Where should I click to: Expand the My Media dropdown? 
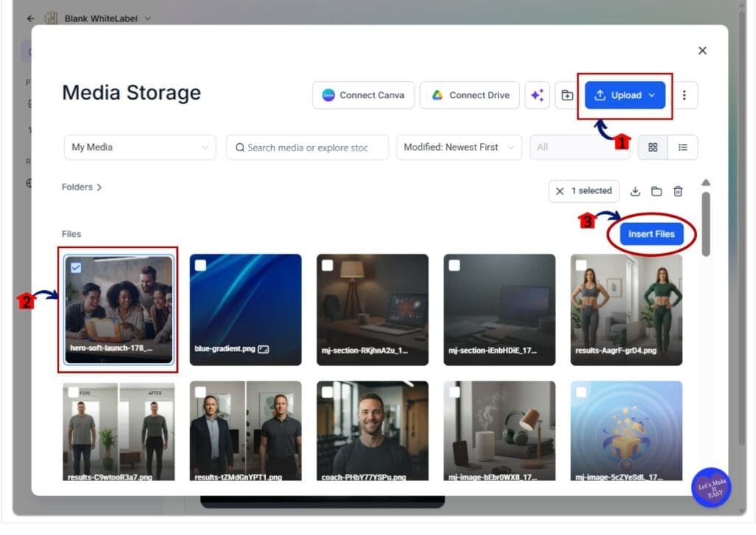point(140,147)
